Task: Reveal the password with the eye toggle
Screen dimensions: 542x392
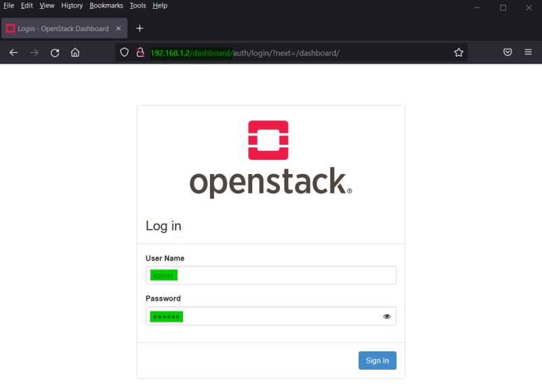Action: point(387,315)
